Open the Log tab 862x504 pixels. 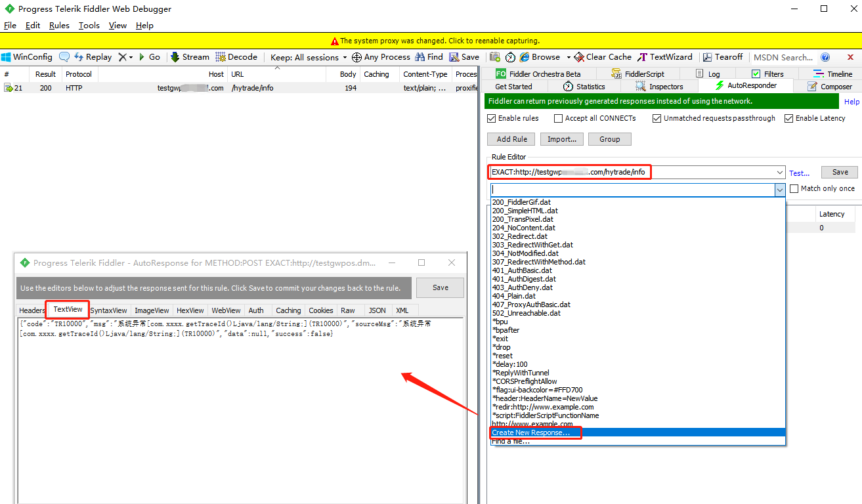[x=708, y=73]
